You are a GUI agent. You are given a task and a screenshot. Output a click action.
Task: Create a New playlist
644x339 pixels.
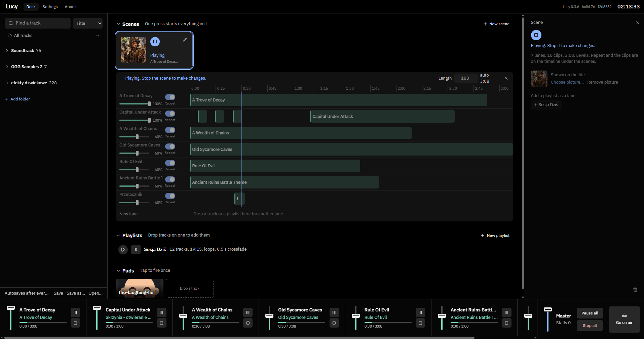click(495, 236)
